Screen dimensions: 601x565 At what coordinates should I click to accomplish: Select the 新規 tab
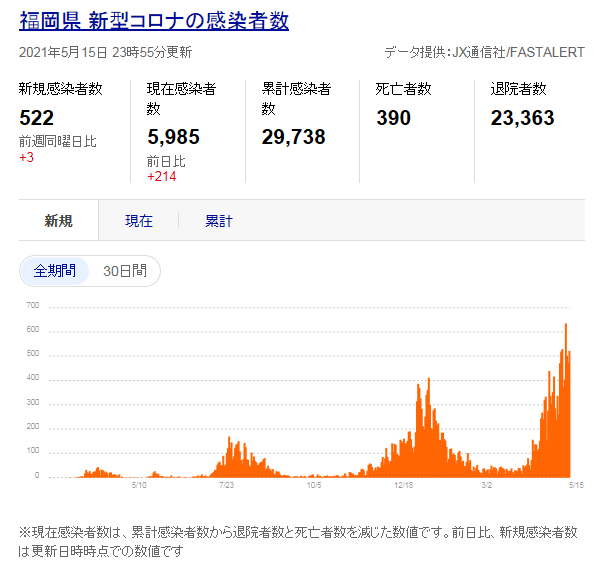tap(58, 221)
